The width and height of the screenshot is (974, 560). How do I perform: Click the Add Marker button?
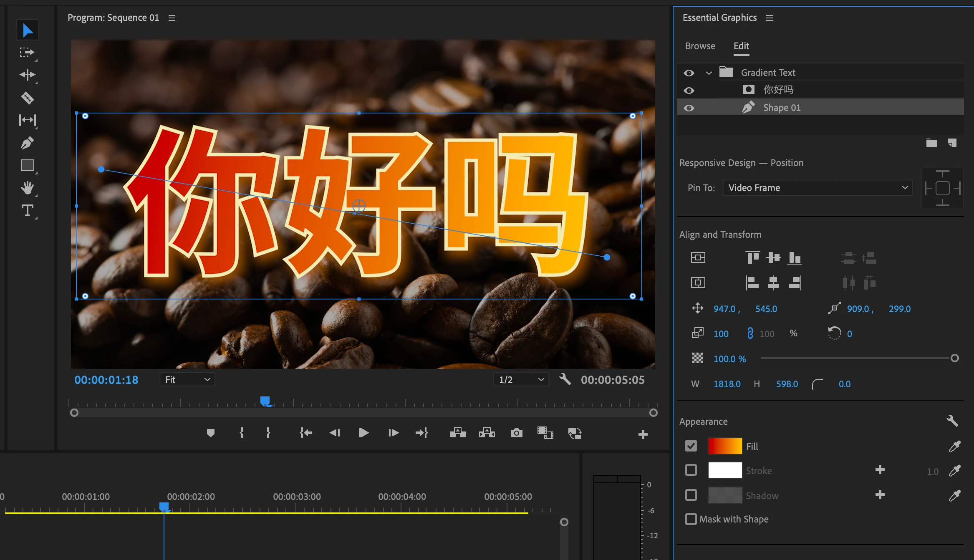pyautogui.click(x=210, y=433)
